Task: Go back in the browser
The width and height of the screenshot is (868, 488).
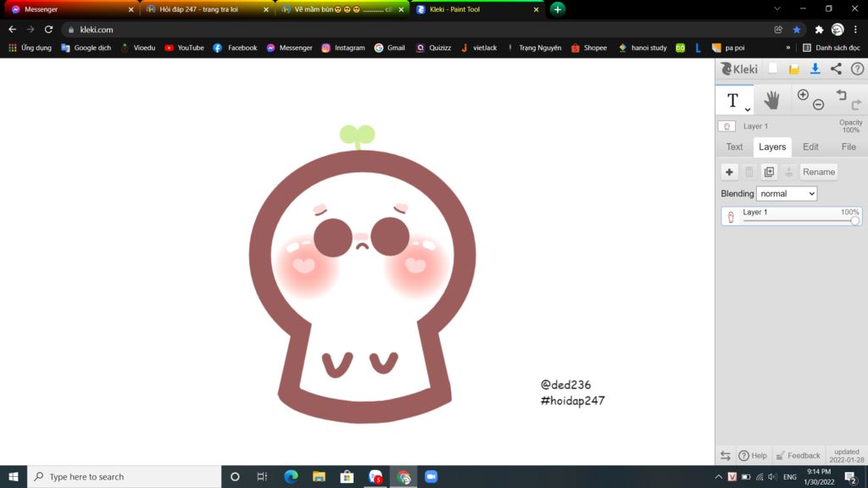Action: coord(12,30)
